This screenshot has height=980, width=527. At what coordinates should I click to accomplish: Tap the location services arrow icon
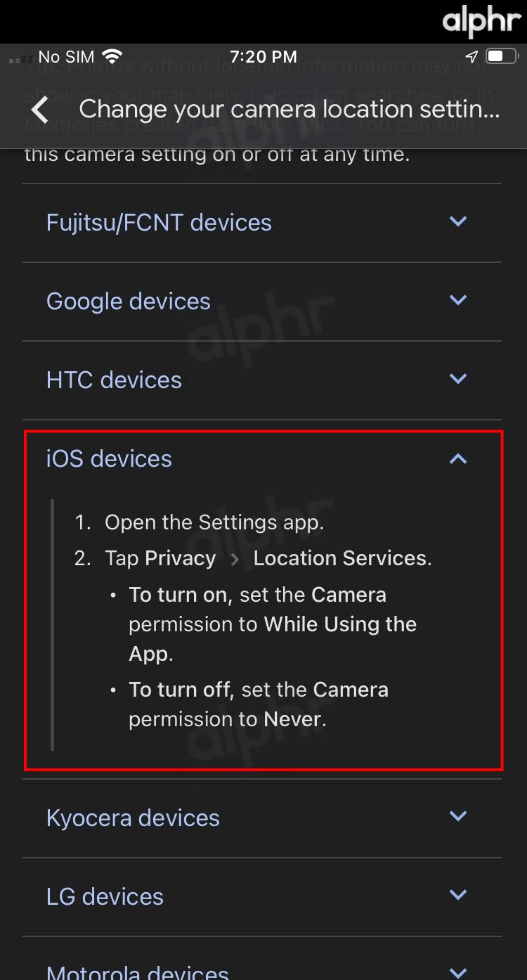pos(471,56)
